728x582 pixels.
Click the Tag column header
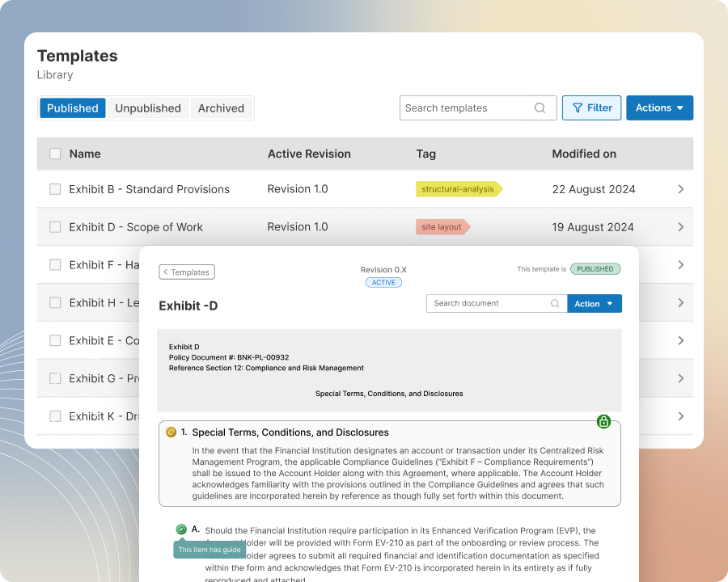pyautogui.click(x=425, y=154)
